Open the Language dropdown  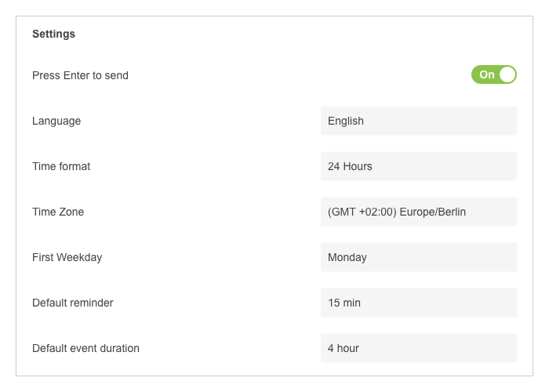tap(418, 121)
